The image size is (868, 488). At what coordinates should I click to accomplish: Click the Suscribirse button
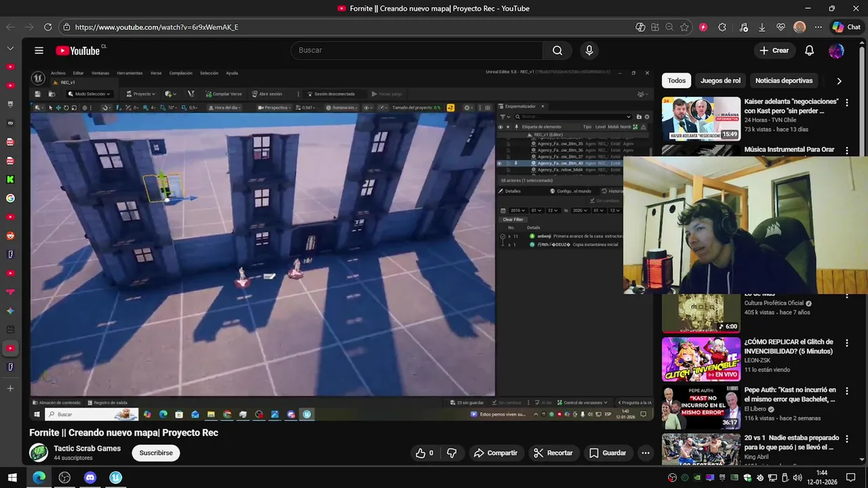tap(156, 453)
